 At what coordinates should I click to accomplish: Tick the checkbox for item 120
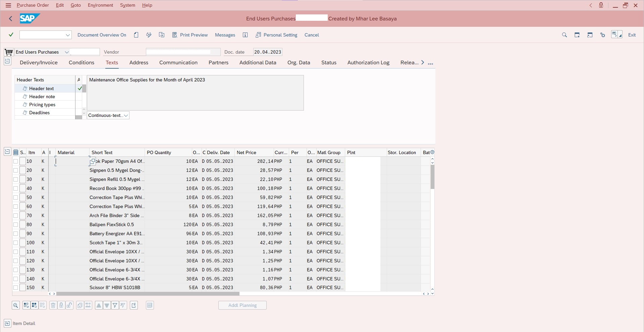15,261
